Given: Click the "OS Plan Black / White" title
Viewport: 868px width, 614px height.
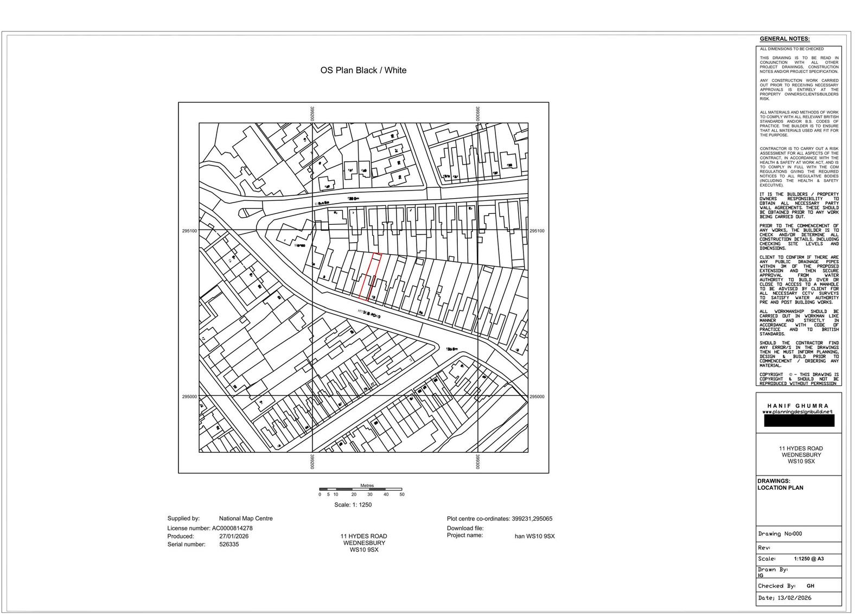Looking at the screenshot, I should pos(363,71).
